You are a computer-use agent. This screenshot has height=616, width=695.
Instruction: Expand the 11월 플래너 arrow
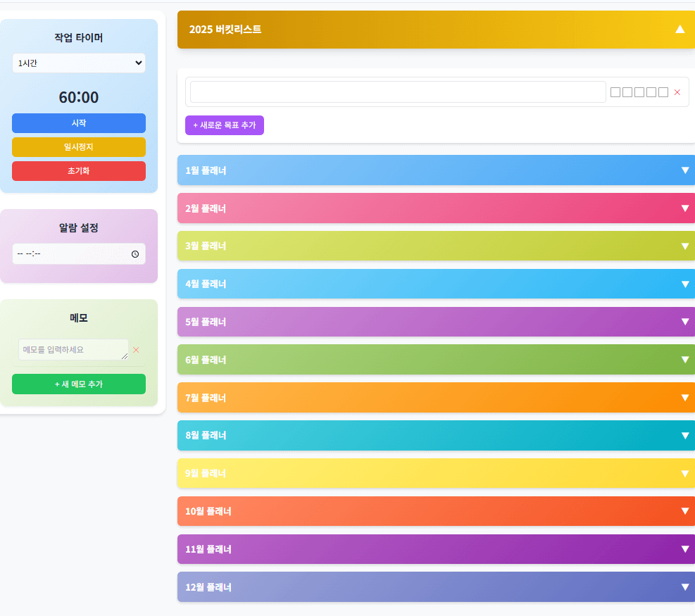tap(685, 550)
